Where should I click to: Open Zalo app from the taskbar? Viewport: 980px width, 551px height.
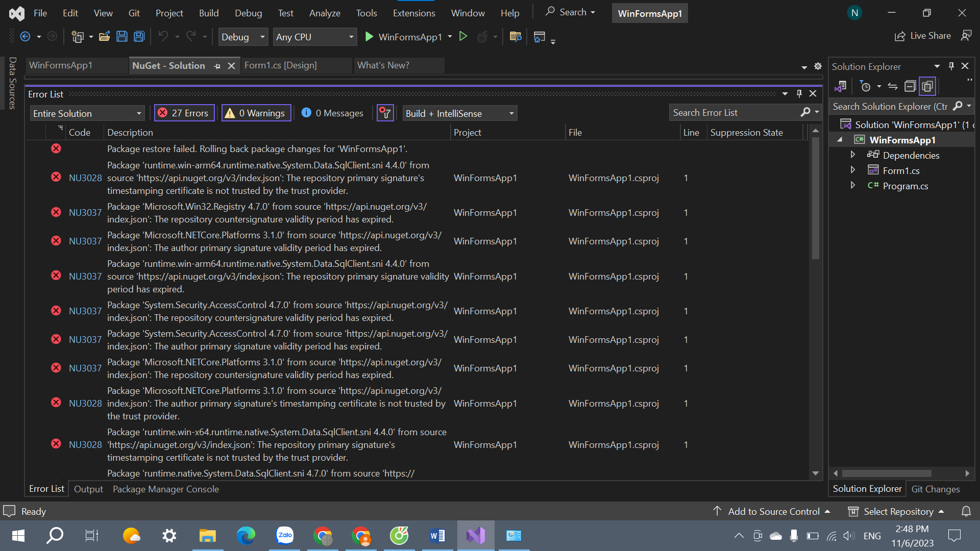pyautogui.click(x=284, y=536)
